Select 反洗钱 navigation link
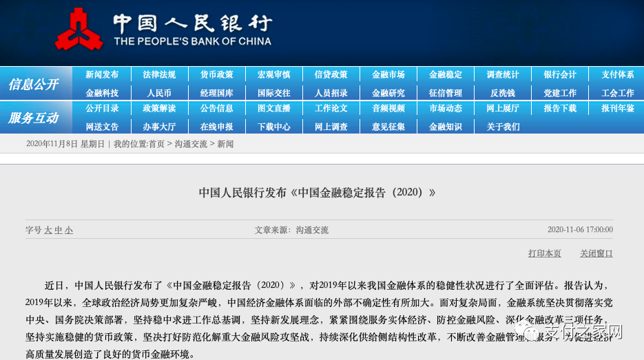Image resolution: width=644 pixels, height=360 pixels. tap(503, 93)
